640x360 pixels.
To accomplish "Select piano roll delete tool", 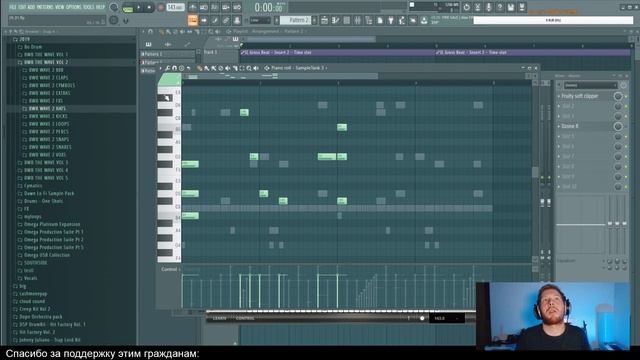I will click(221, 68).
